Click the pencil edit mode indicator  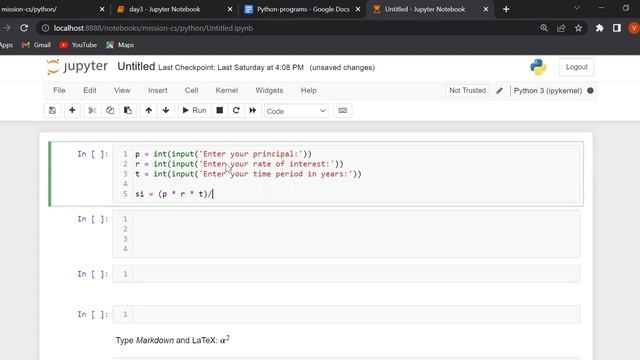pos(500,91)
